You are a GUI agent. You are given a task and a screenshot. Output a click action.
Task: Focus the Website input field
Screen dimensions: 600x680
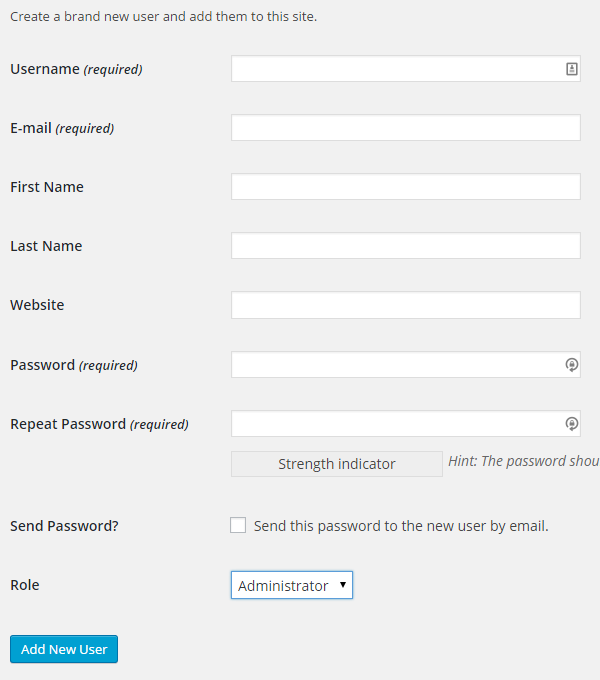pyautogui.click(x=406, y=305)
